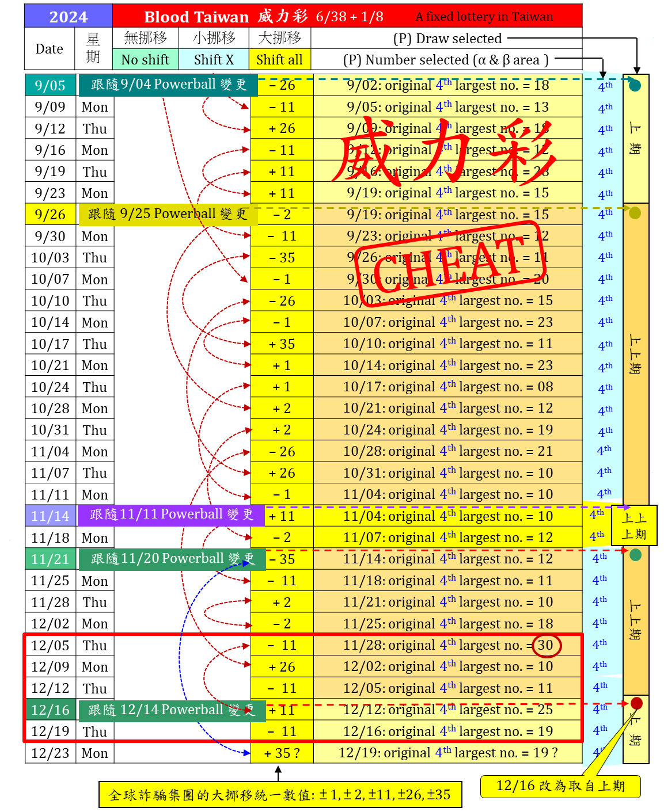Click the (P) Draw selected label
The width and height of the screenshot is (664, 812).
click(447, 39)
